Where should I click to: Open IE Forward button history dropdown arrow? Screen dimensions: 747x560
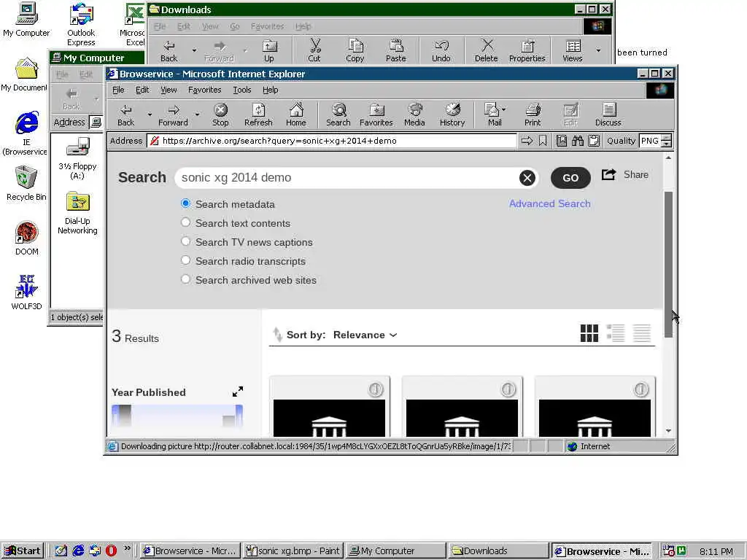point(197,114)
